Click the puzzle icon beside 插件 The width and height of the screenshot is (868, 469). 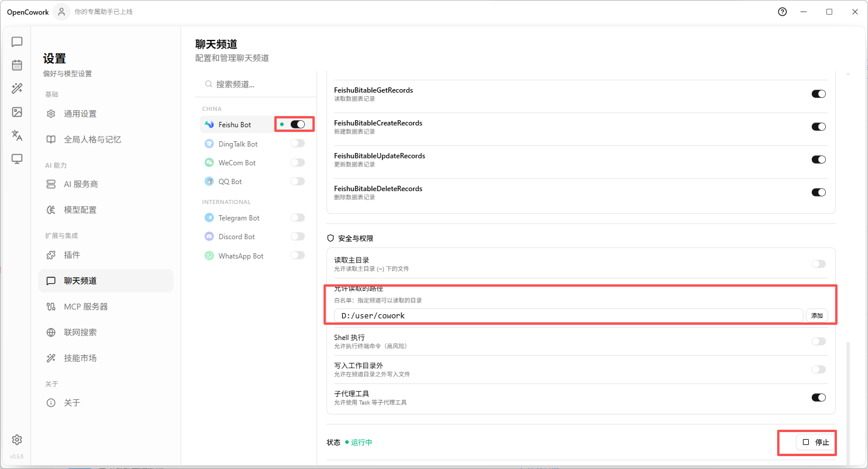coord(51,255)
